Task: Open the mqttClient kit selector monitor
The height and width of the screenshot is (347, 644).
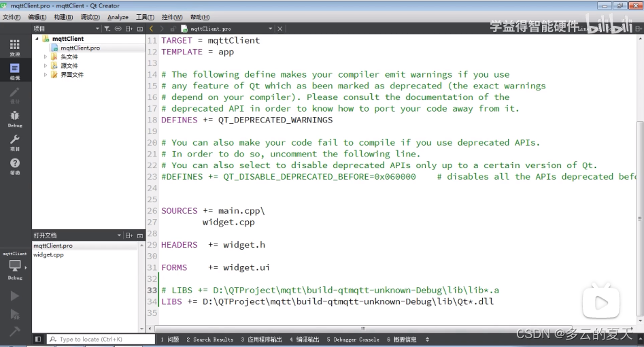Action: 15,265
